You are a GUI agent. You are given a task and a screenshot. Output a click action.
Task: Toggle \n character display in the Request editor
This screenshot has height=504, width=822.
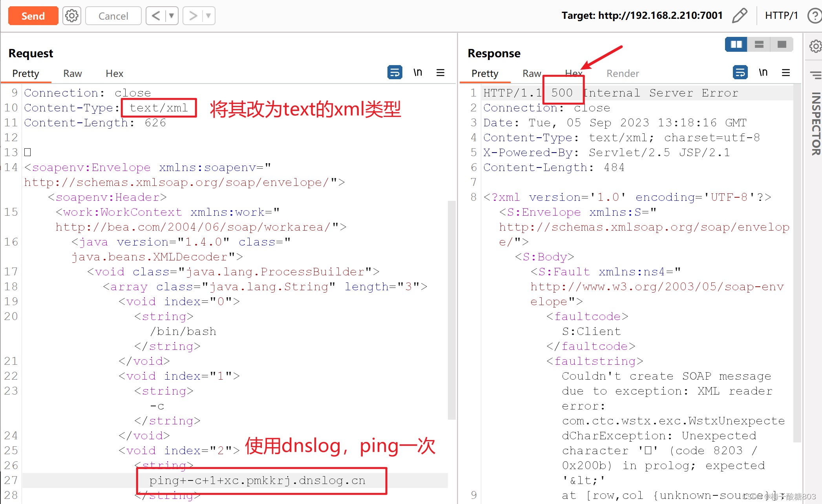418,72
